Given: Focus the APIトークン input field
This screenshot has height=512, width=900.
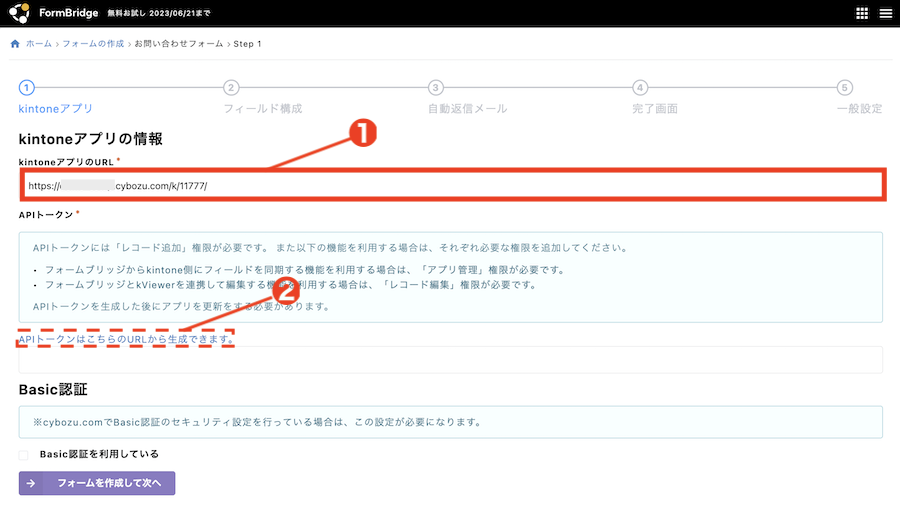Looking at the screenshot, I should (451, 360).
